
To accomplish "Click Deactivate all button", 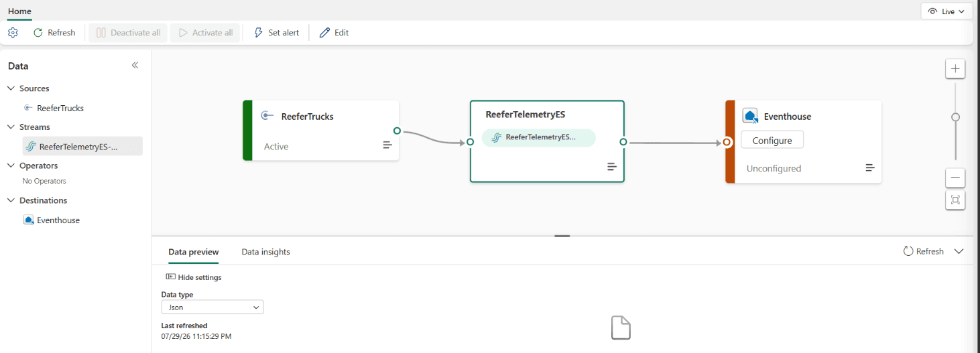I will click(x=128, y=32).
